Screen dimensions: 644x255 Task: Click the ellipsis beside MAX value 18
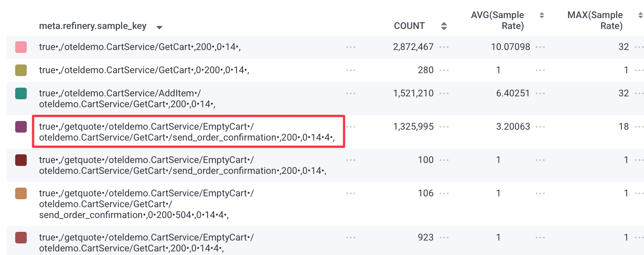[x=639, y=127]
